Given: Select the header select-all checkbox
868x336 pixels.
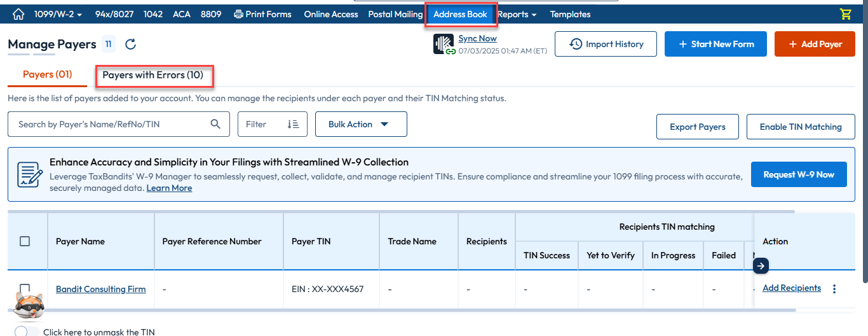Looking at the screenshot, I should 25,241.
